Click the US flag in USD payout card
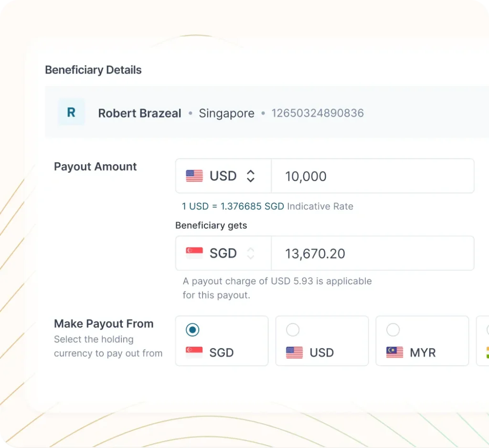The height and width of the screenshot is (448, 489). point(294,352)
